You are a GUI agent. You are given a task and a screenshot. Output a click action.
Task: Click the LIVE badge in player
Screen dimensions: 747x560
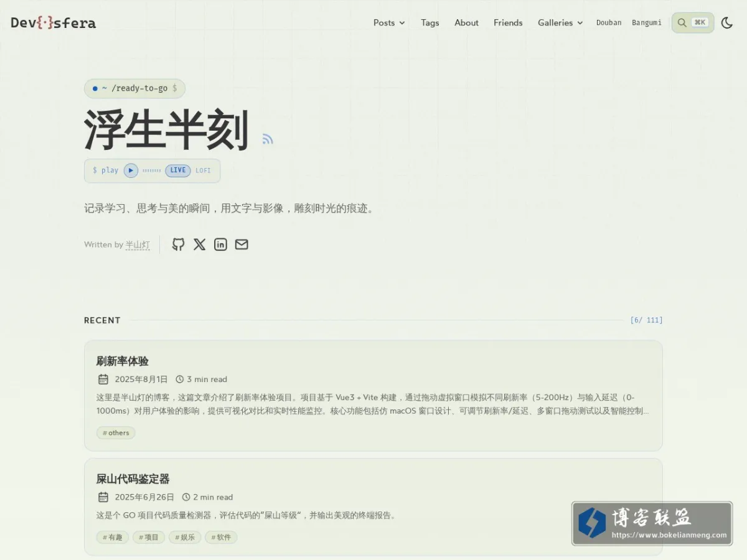click(x=178, y=170)
